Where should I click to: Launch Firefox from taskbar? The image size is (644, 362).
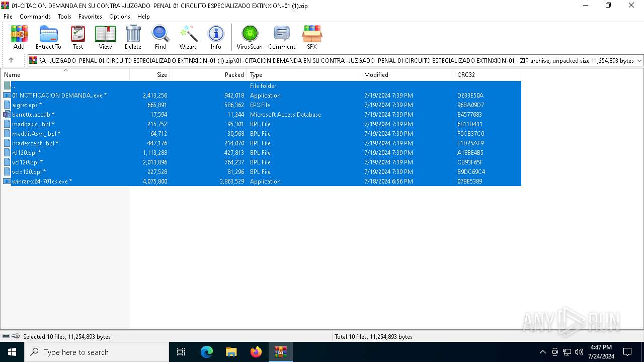[256, 352]
